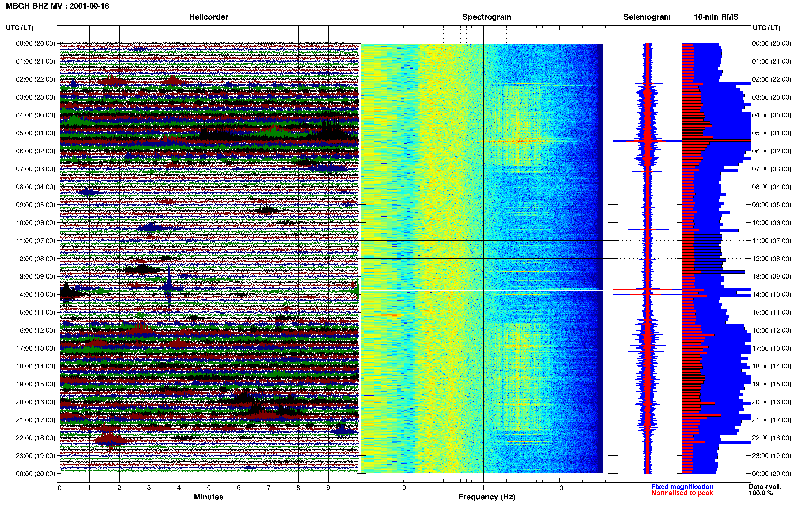Viewport: 812px width, 508px height.
Task: Click left time label 23:00 (19:00)
Action: pos(36,456)
